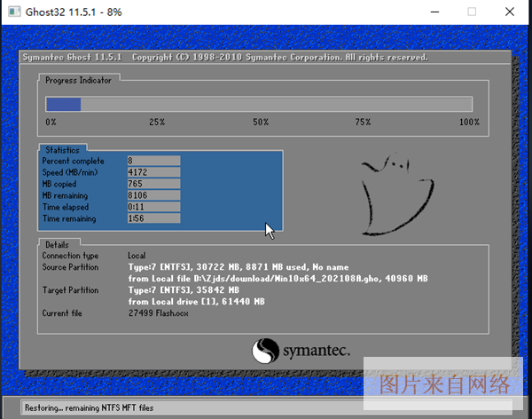
Task: Click the Ghost32 app icon in title bar
Action: pos(13,12)
